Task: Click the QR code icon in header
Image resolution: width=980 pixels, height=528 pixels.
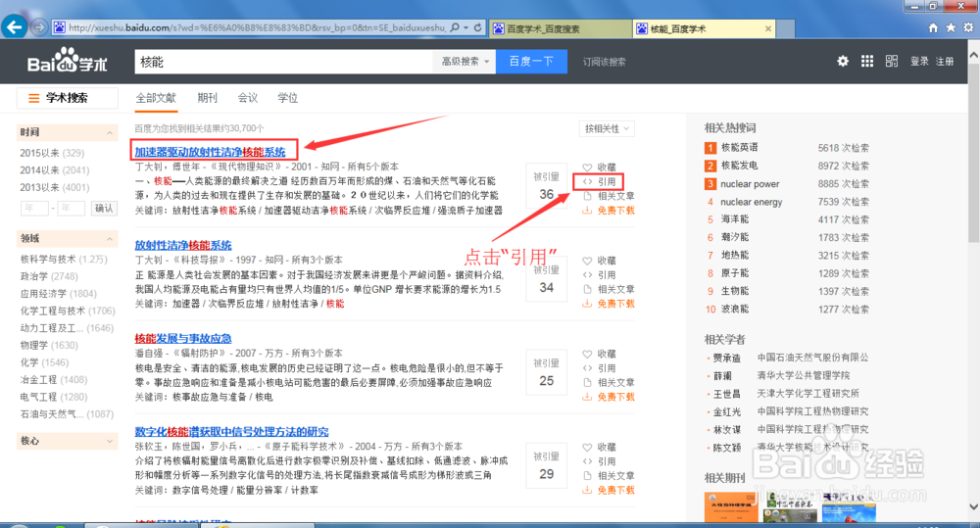Action: click(x=891, y=61)
